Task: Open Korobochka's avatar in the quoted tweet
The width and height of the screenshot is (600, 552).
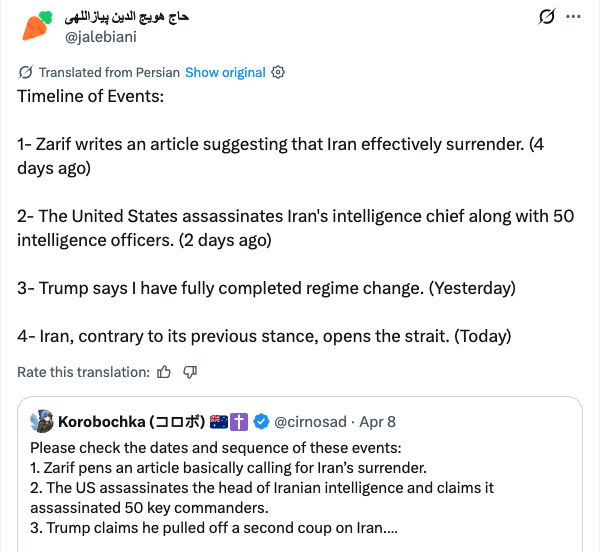Action: pyautogui.click(x=42, y=420)
